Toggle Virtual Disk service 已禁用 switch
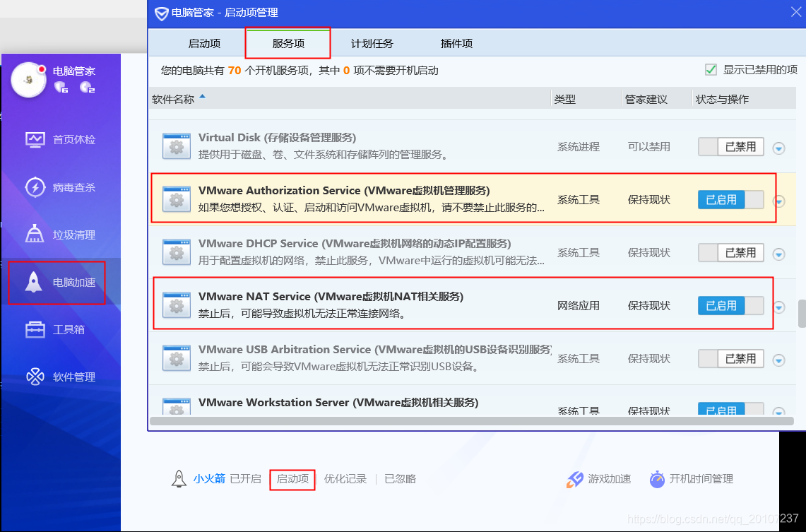Viewport: 806px width, 532px height. click(x=730, y=146)
